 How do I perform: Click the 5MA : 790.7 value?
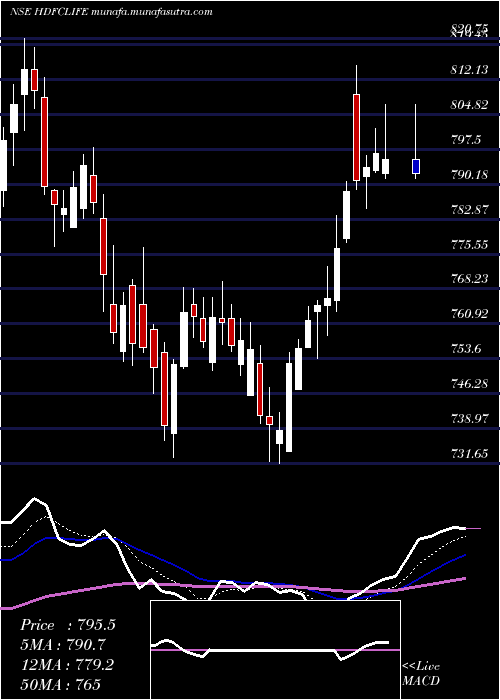pyautogui.click(x=63, y=645)
